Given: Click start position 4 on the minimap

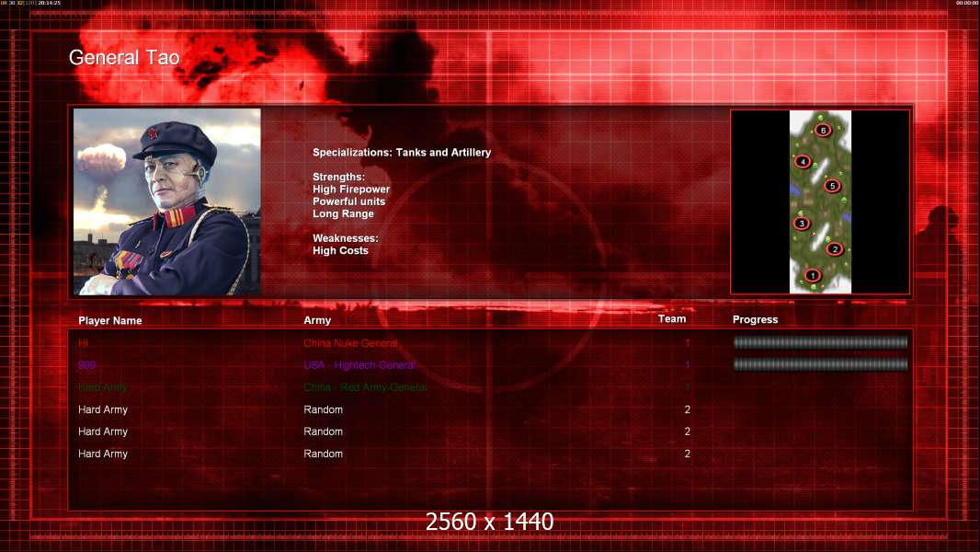Looking at the screenshot, I should pos(803,161).
